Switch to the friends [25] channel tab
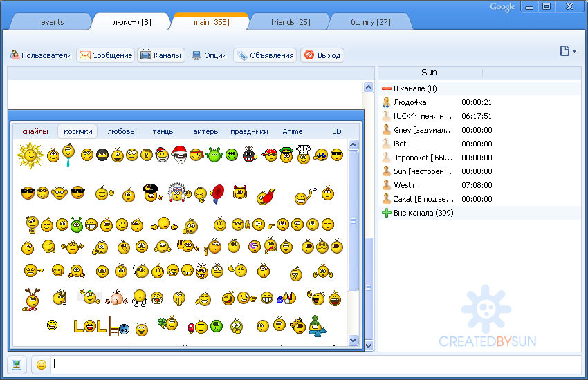588x380 pixels. pyautogui.click(x=291, y=22)
